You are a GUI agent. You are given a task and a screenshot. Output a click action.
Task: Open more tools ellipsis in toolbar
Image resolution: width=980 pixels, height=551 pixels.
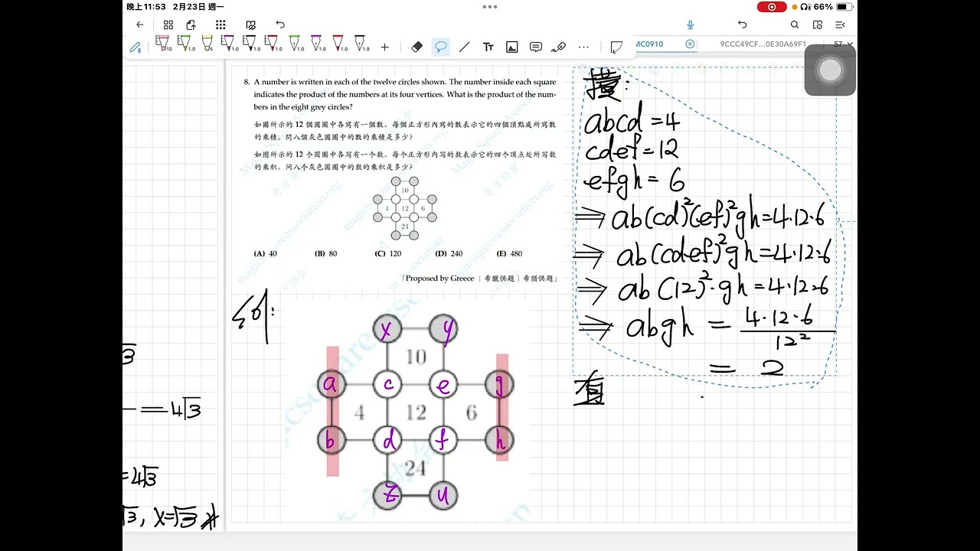click(583, 47)
